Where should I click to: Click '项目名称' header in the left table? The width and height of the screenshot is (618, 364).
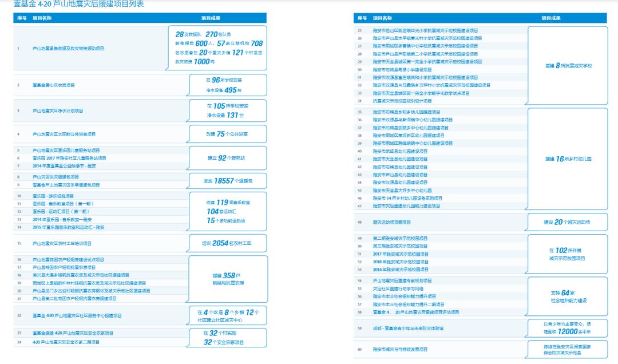click(x=42, y=18)
